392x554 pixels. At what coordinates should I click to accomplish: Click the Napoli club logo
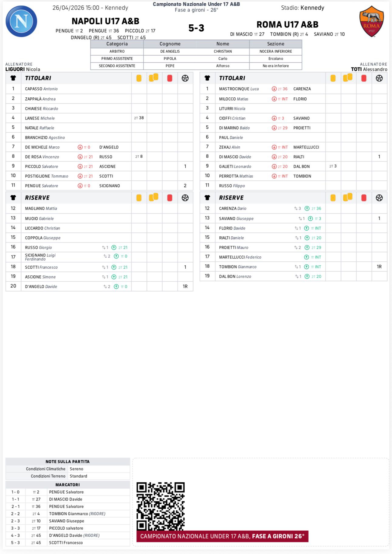[x=21, y=21]
